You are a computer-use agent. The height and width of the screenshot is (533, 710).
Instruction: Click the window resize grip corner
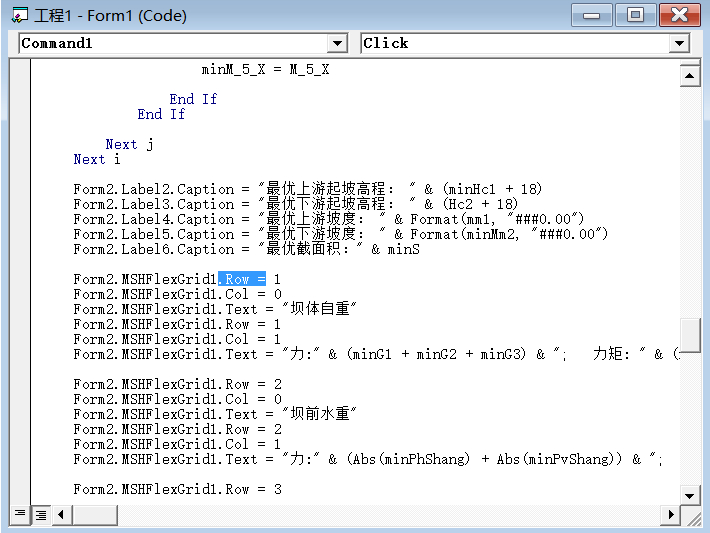pos(692,517)
